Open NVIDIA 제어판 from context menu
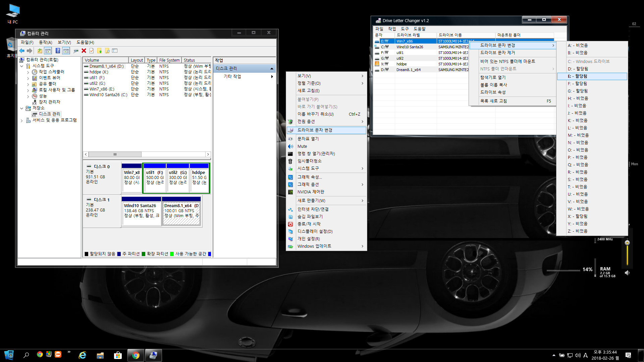This screenshot has width=644, height=362. (326, 192)
